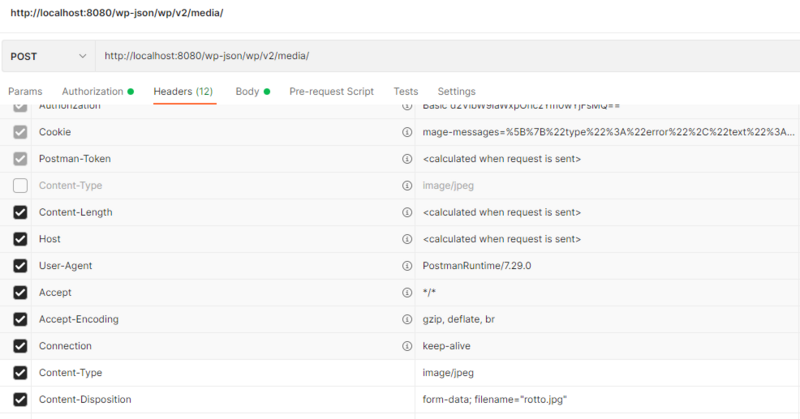Image resolution: width=800 pixels, height=419 pixels.
Task: Click info icon beside Postman-Token header
Action: [407, 159]
